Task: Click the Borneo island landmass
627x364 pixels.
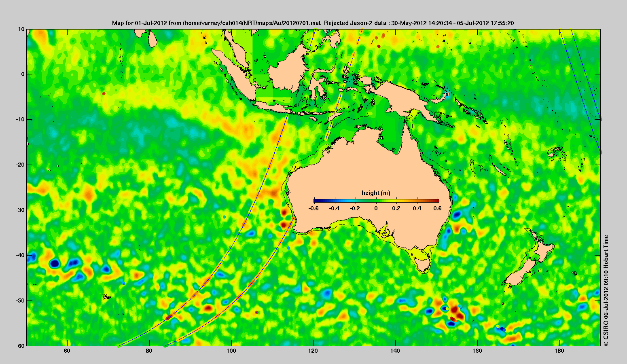Action: pos(288,71)
